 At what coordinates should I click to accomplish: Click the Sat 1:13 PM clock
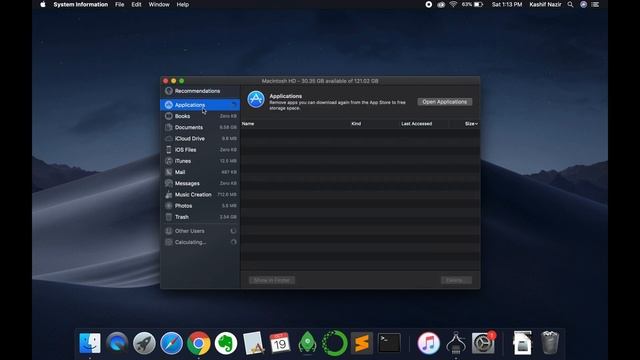[x=507, y=4]
